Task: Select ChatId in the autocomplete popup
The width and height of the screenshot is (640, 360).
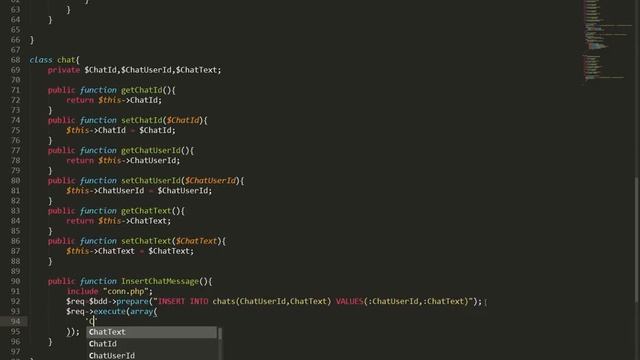Action: 151,344
